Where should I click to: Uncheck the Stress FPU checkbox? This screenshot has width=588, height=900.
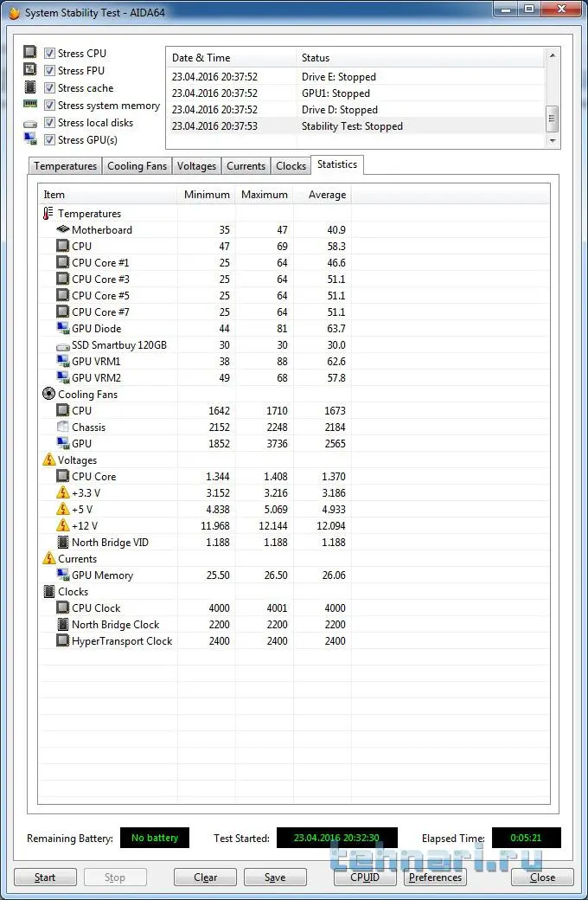tap(49, 71)
